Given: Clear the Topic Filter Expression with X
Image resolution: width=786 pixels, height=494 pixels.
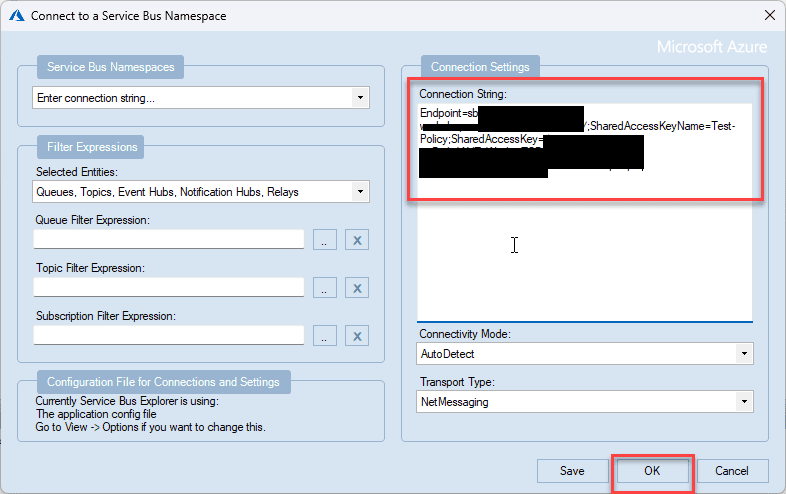Looking at the screenshot, I should [357, 287].
